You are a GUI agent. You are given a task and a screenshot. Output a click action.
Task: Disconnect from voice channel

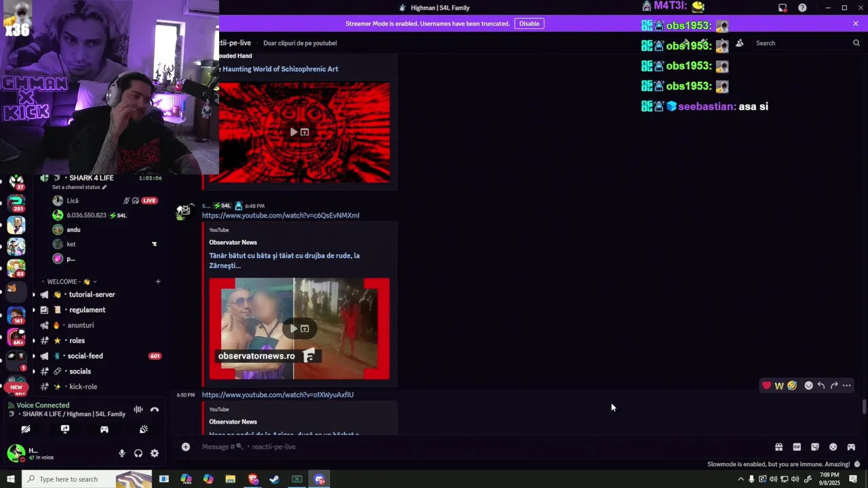(155, 409)
